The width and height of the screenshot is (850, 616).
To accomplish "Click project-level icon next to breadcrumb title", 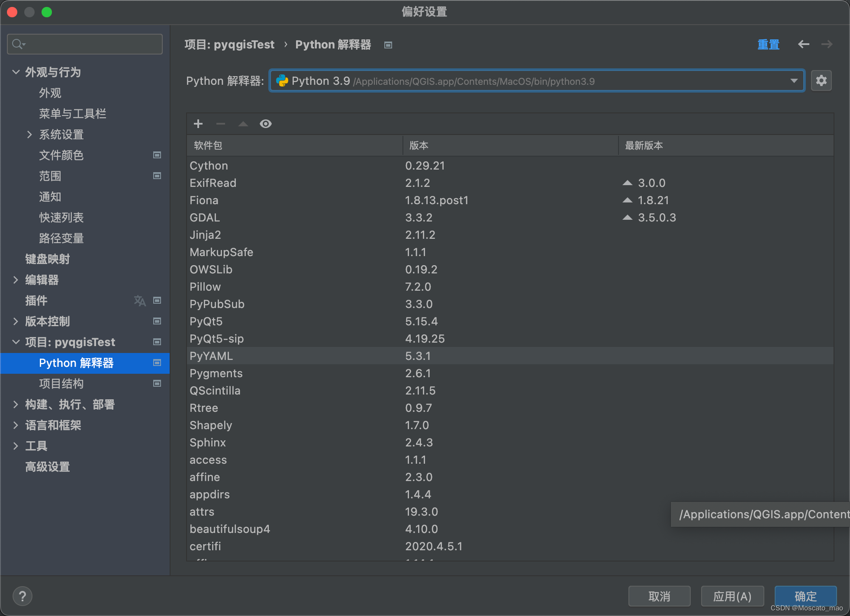I will click(388, 45).
